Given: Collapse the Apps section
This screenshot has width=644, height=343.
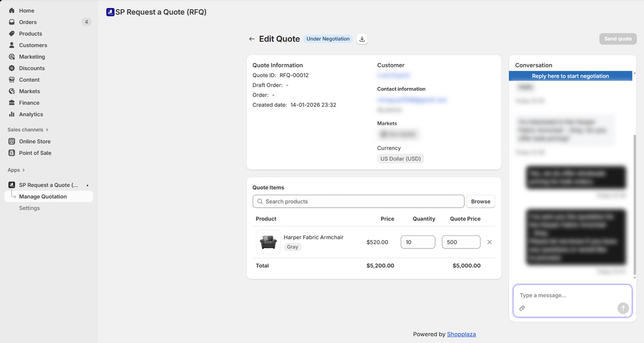Looking at the screenshot, I should tap(15, 170).
